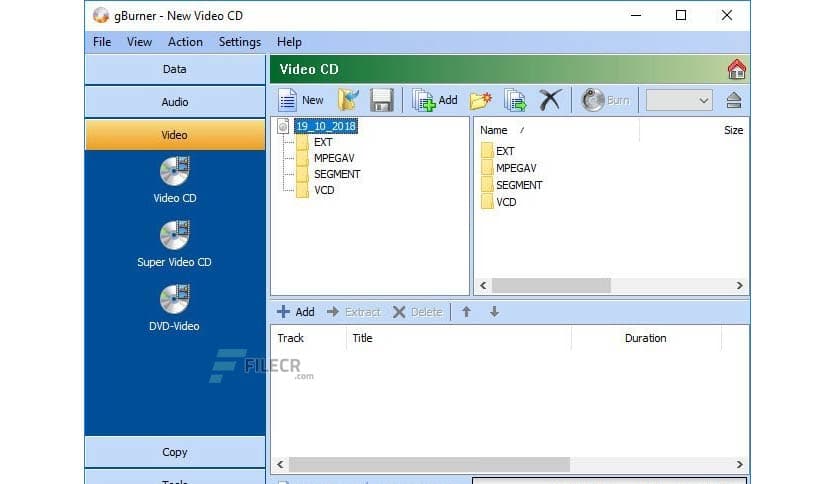The width and height of the screenshot is (836, 484).
Task: Click the Delete track X button
Action: click(417, 312)
